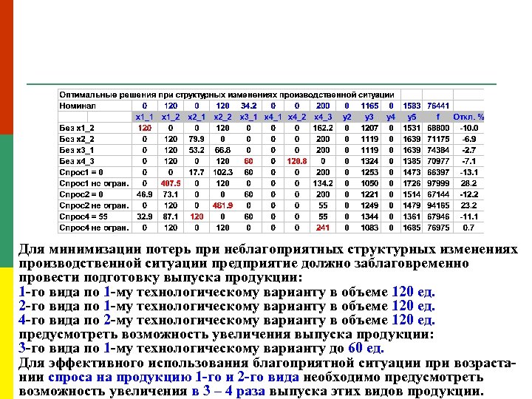Viewport: 532px width, 399px height.
Task: Click the red cell value 481.9
Action: pyautogui.click(x=222, y=205)
